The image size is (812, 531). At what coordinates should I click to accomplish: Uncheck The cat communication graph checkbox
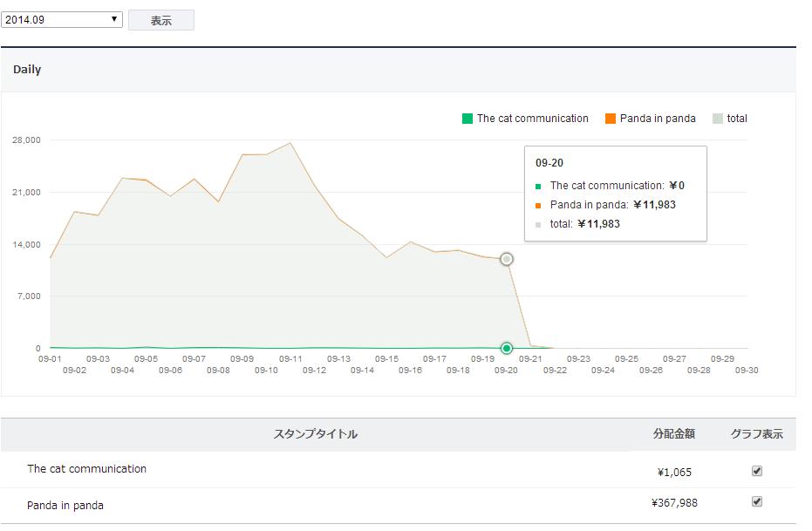click(756, 471)
